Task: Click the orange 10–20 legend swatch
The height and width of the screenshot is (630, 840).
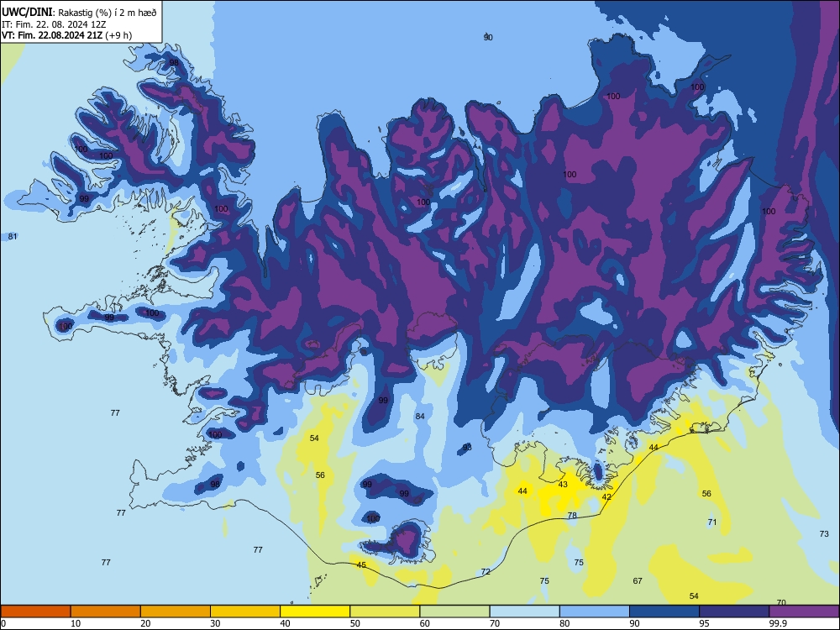Action: (106, 612)
